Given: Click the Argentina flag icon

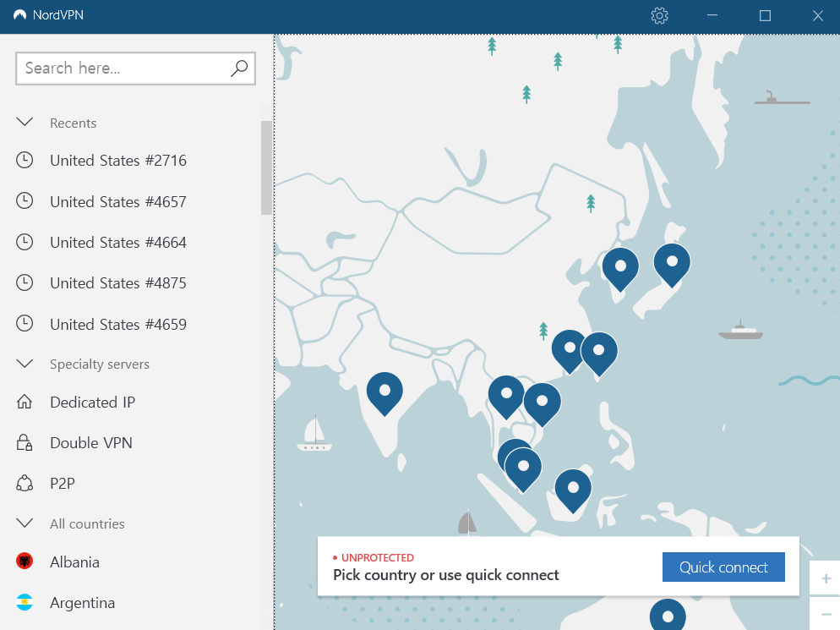Looking at the screenshot, I should 25,602.
